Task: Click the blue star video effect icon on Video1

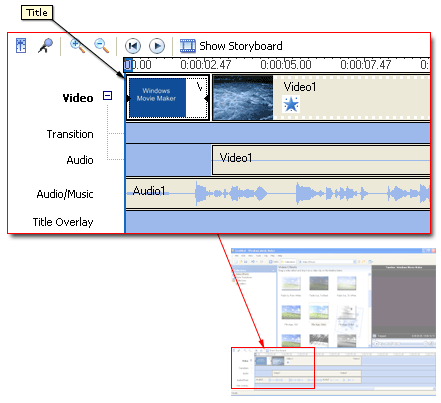Action: tap(291, 104)
